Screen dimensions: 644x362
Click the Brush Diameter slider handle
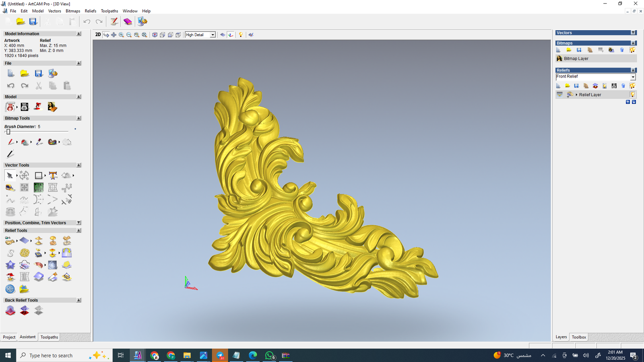point(8,132)
